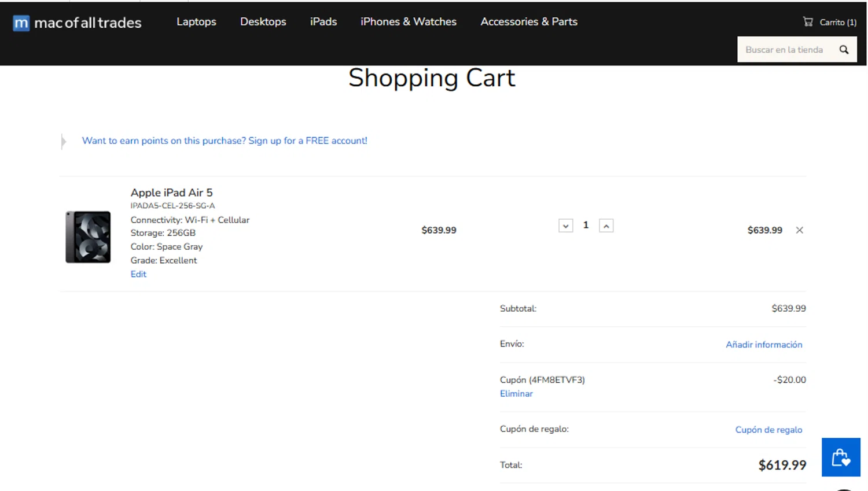Select the Grade: Excellent text

pyautogui.click(x=164, y=261)
